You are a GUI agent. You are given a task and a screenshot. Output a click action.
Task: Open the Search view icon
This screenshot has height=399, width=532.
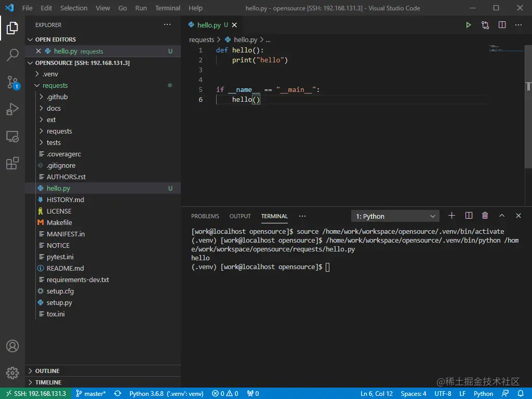pyautogui.click(x=12, y=55)
